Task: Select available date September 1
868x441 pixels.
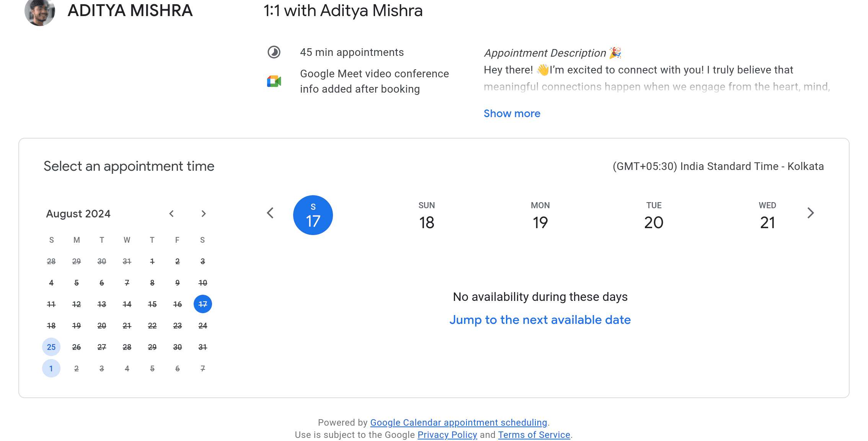Action: [51, 368]
